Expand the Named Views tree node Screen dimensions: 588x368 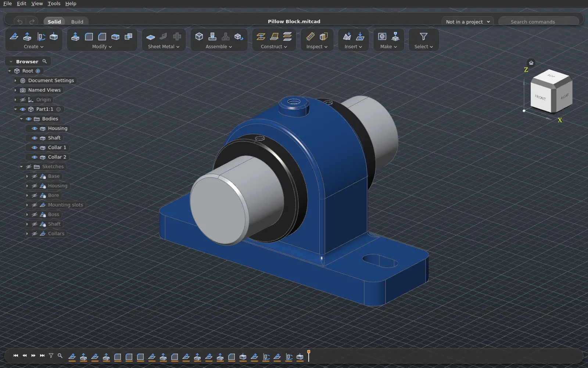click(15, 90)
